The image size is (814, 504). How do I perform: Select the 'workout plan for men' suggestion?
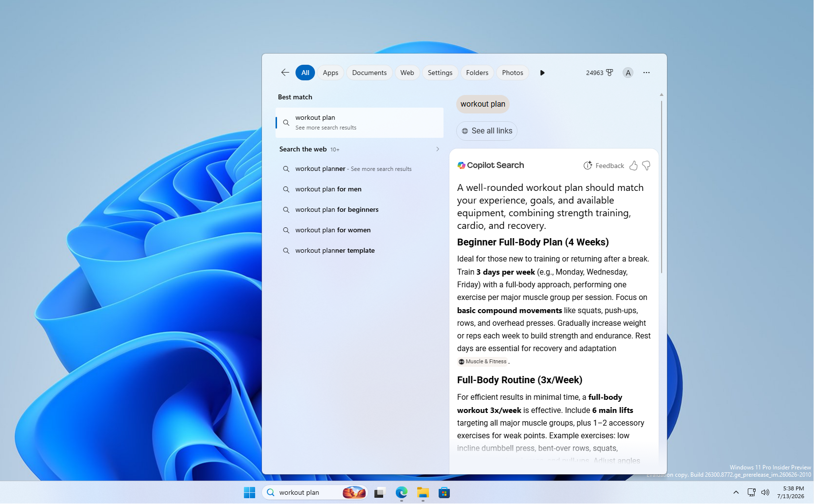click(359, 189)
